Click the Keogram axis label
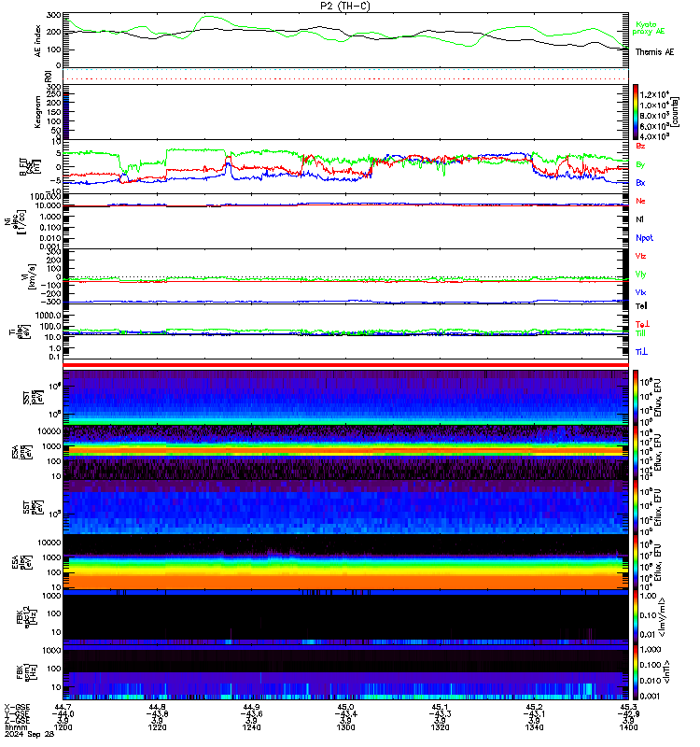The image size is (700, 747). pos(37,112)
